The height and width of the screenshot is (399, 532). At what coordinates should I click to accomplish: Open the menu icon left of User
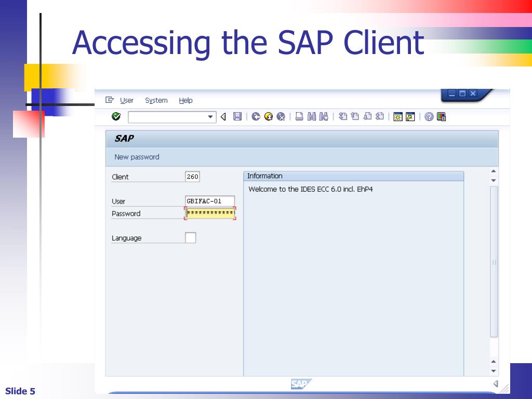(109, 100)
